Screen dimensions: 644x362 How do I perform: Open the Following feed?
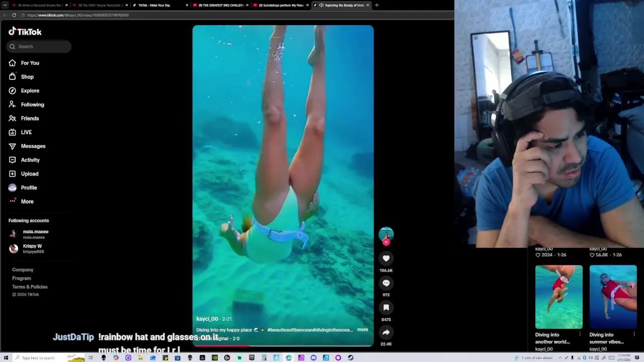[x=26, y=105]
